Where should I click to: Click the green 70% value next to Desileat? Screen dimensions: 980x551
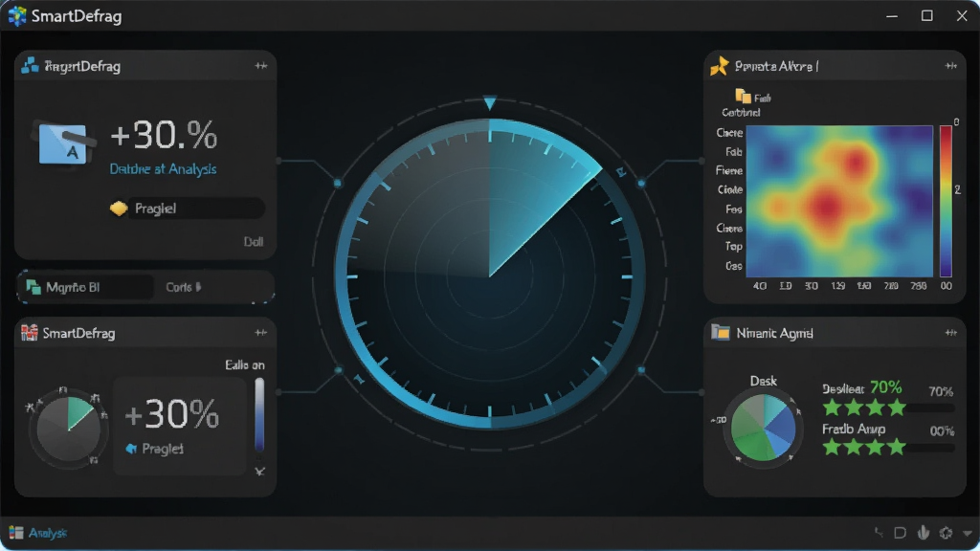click(x=885, y=387)
